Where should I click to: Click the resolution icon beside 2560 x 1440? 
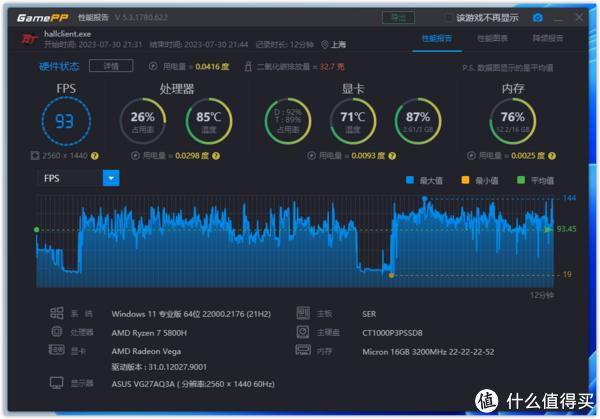pyautogui.click(x=35, y=155)
